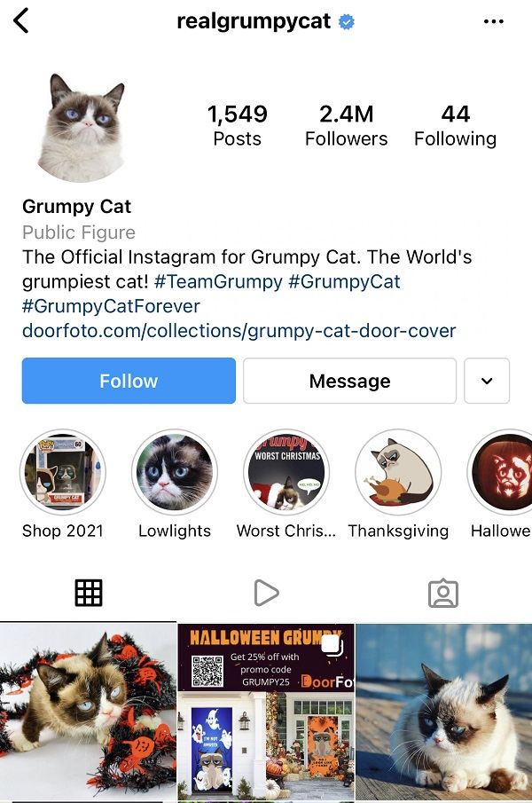Screen dimensions: 532x803
Task: Tap the Grumpy Cat profile picture
Action: pyautogui.click(x=82, y=128)
